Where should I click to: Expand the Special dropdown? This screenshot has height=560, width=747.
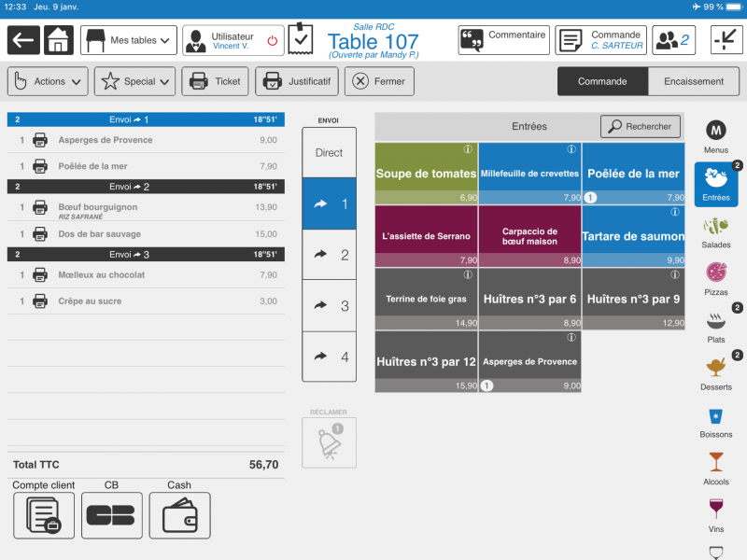click(x=137, y=81)
